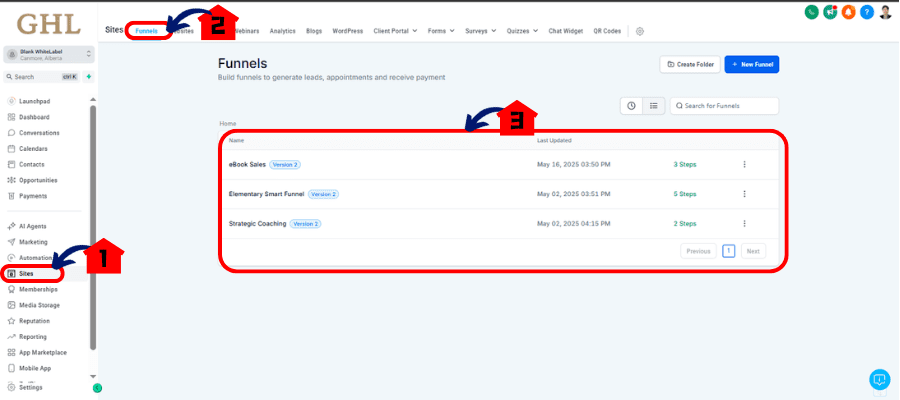This screenshot has width=900, height=400.
Task: Switch to recent history clock view
Action: (x=631, y=106)
